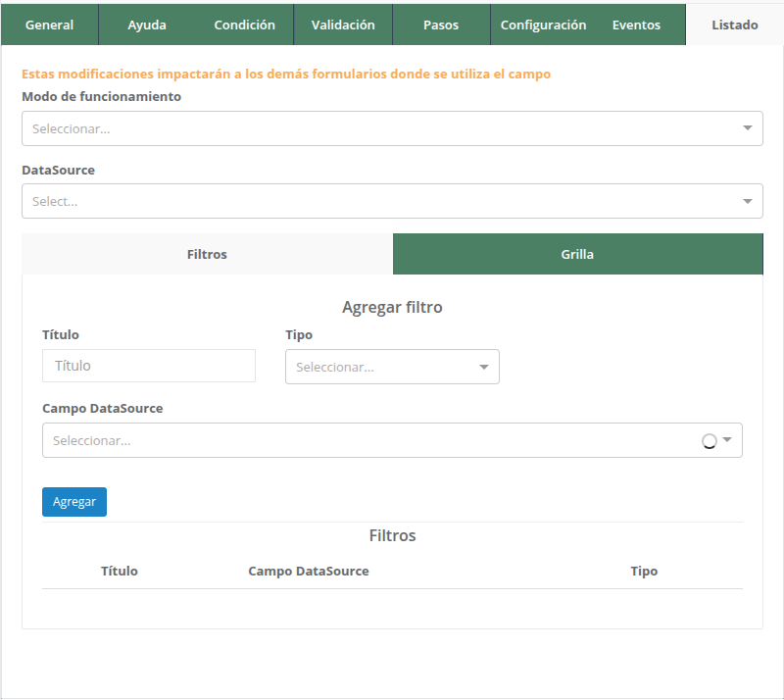Click the Campo DataSource caret arrow

point(727,440)
